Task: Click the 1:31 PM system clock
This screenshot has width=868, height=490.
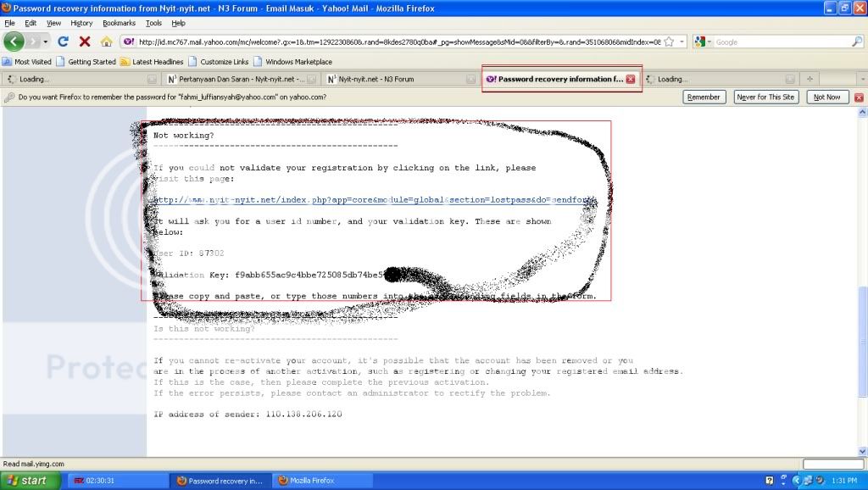Action: tap(844, 481)
